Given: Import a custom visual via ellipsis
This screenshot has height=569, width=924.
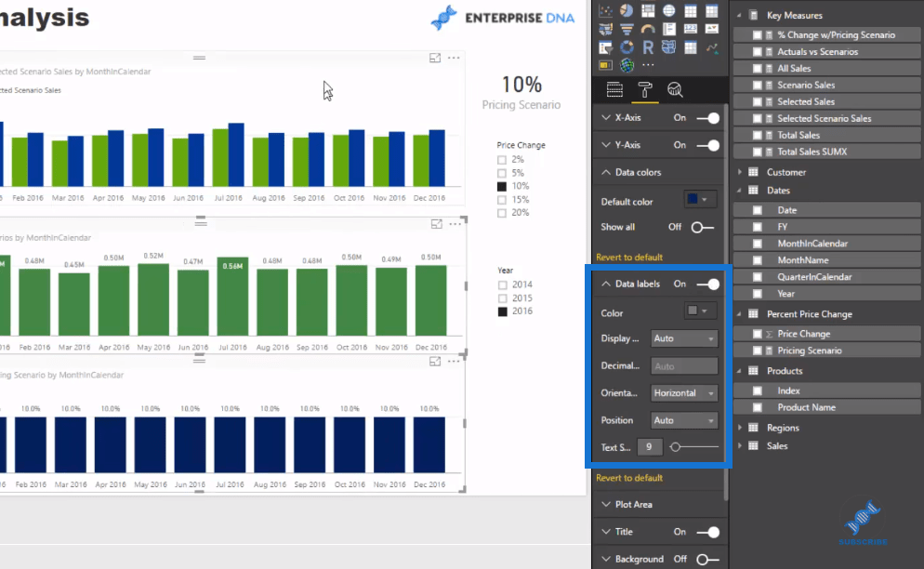Looking at the screenshot, I should pyautogui.click(x=648, y=65).
